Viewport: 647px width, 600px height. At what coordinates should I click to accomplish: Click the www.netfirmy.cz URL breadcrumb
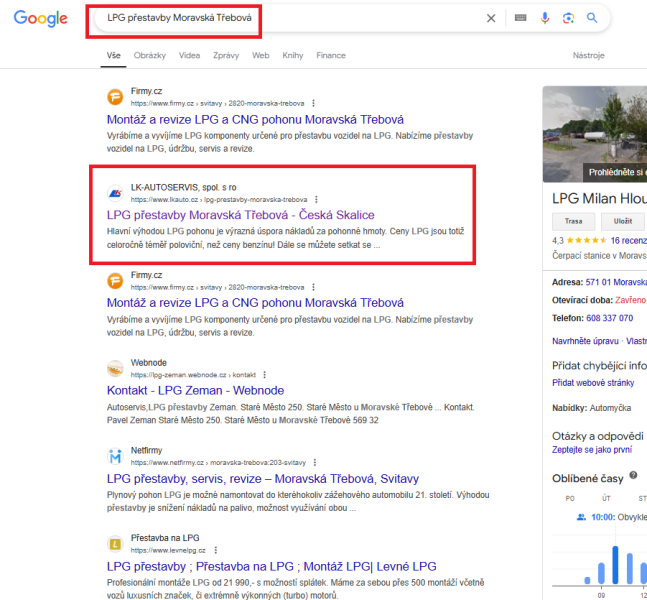(x=218, y=463)
